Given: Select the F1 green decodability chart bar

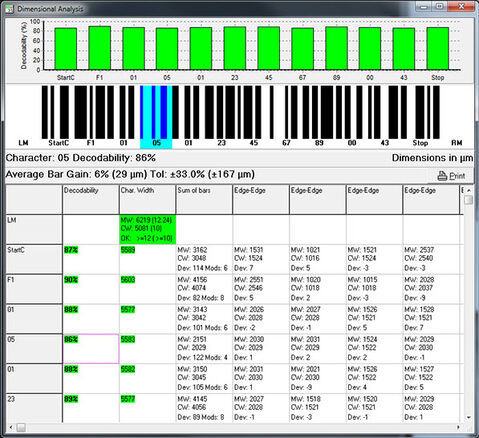Looking at the screenshot, I should [x=100, y=48].
